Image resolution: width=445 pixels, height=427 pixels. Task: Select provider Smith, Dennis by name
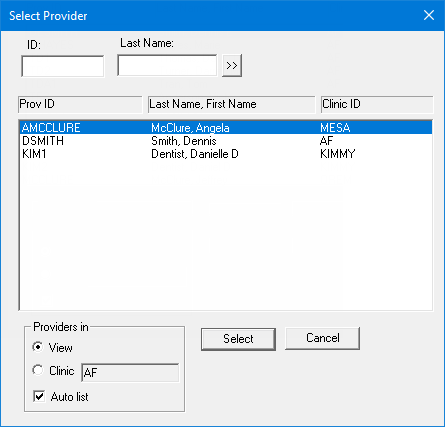coord(184,141)
